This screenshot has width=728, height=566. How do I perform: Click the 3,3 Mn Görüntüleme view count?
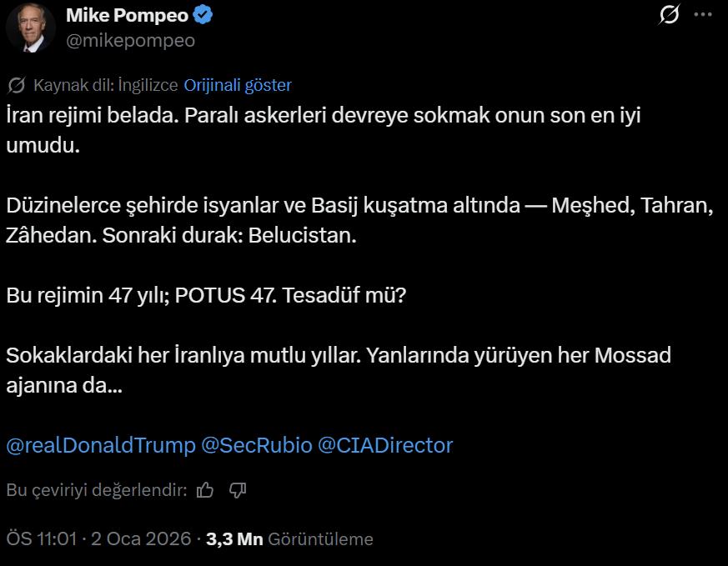pyautogui.click(x=289, y=539)
